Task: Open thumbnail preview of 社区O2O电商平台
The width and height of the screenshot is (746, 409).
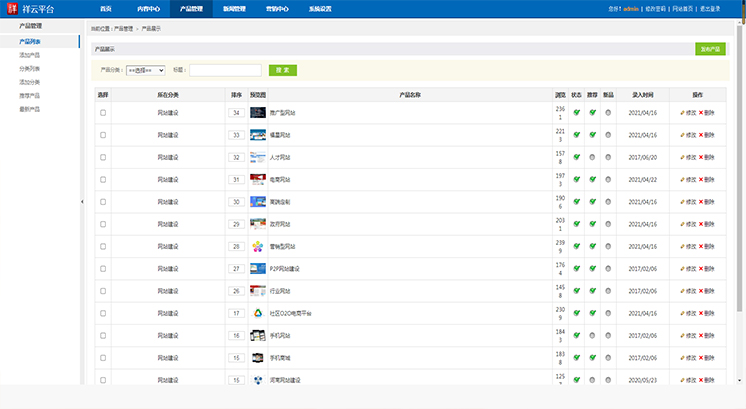Action: [x=257, y=313]
